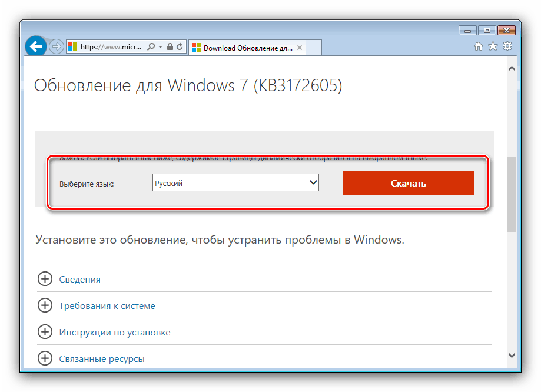The image size is (541, 392).
Task: Click the vertical scrollbar thumb
Action: point(512,194)
